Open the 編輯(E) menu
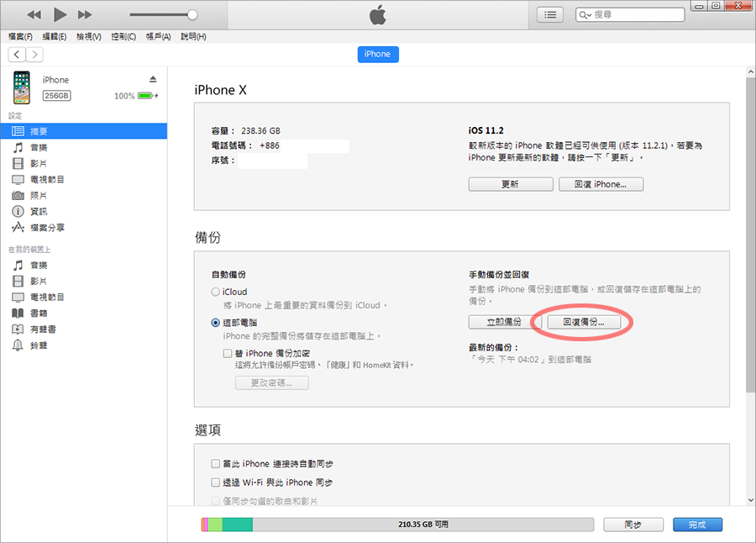The width and height of the screenshot is (756, 543). click(x=55, y=37)
